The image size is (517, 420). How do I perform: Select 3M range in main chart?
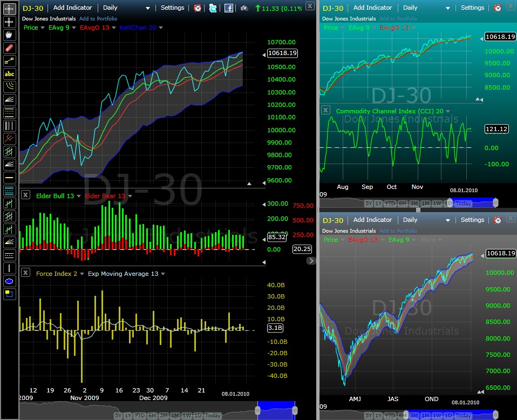pyautogui.click(x=164, y=415)
